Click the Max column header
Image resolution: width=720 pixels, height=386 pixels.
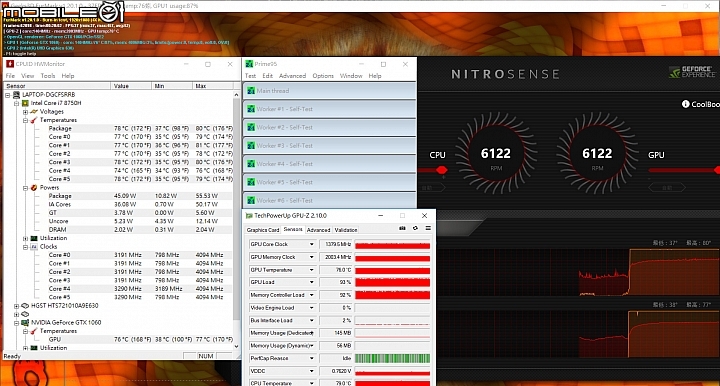(213, 86)
